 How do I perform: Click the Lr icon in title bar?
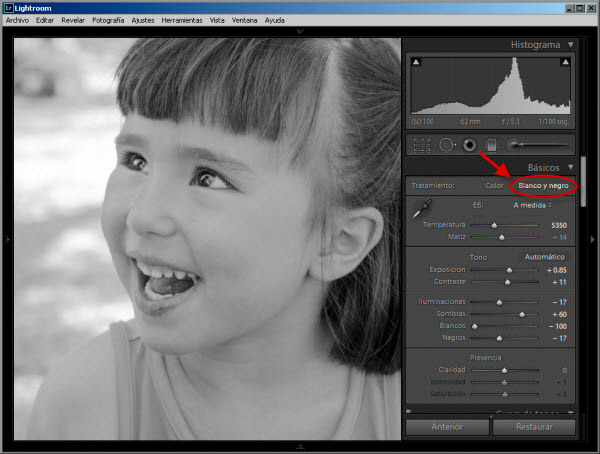pos(8,8)
